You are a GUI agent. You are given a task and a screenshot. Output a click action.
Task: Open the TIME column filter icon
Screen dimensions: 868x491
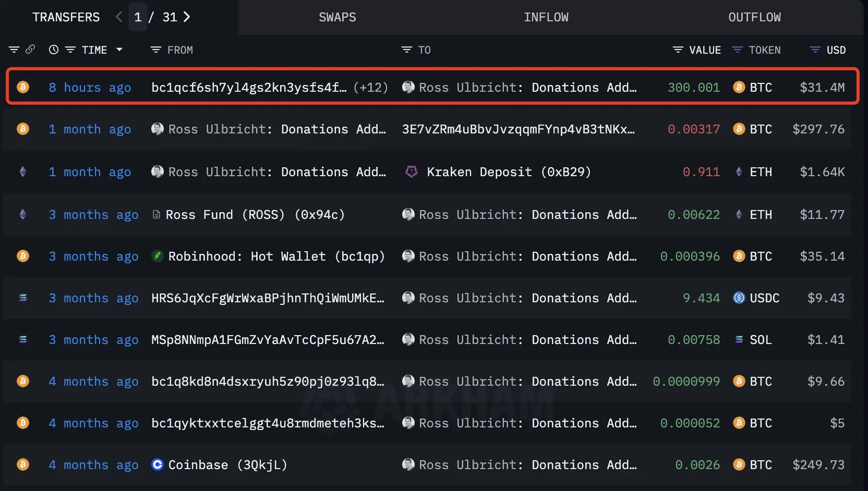[70, 50]
